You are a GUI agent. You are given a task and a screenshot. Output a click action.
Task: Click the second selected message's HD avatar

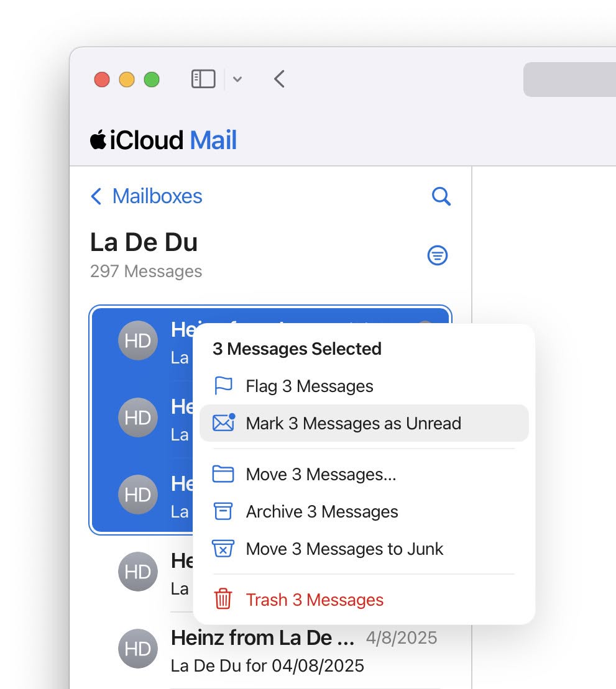tap(137, 418)
